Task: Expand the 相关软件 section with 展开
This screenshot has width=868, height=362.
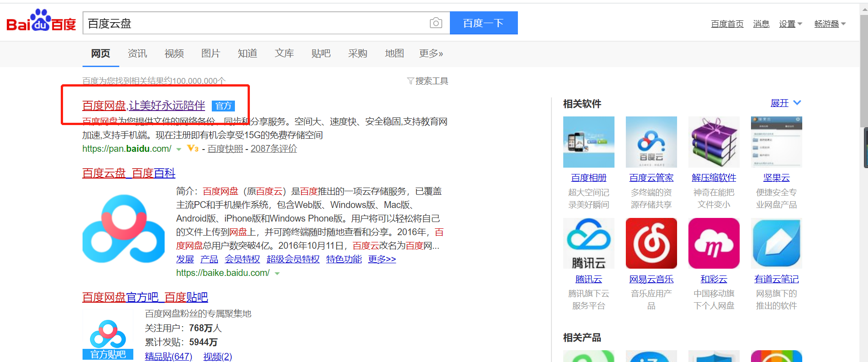Action: click(785, 103)
